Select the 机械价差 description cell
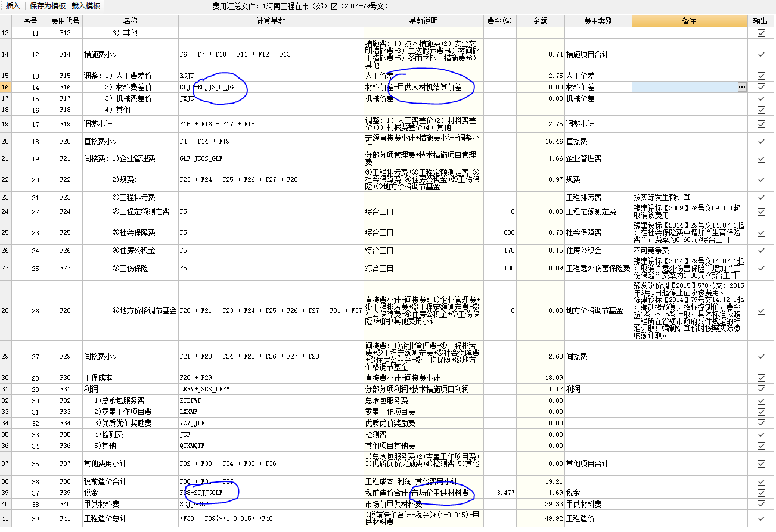 423,98
